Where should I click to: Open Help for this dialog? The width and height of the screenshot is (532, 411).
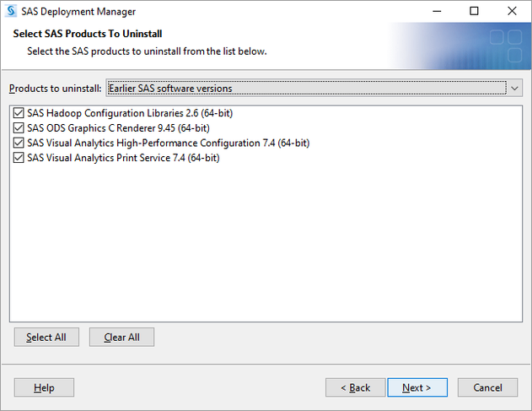(44, 387)
